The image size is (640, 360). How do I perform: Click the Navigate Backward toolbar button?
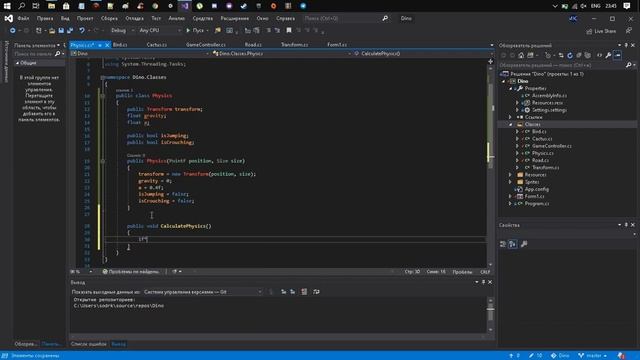pyautogui.click(x=13, y=31)
